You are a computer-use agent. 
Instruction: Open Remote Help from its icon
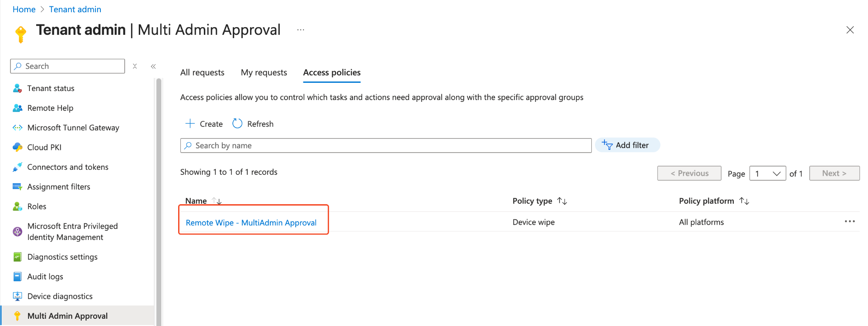17,108
